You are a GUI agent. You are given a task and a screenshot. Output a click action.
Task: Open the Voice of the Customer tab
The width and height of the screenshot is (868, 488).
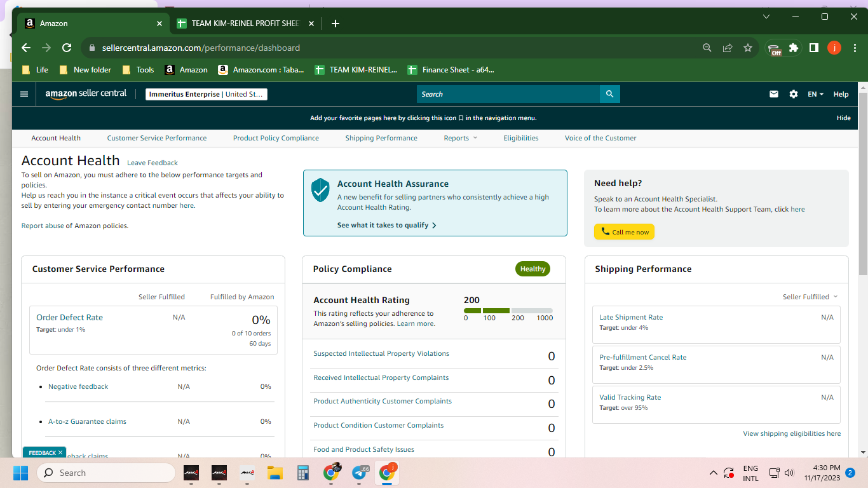(600, 138)
